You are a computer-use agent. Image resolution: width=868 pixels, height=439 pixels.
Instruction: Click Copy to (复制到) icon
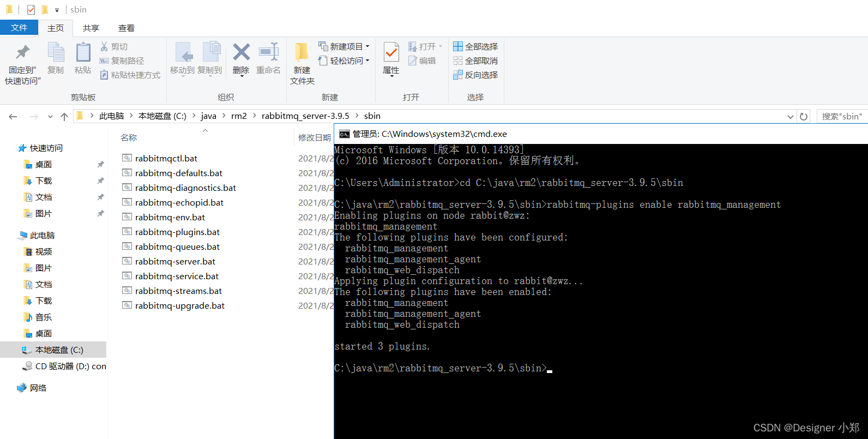click(x=212, y=52)
